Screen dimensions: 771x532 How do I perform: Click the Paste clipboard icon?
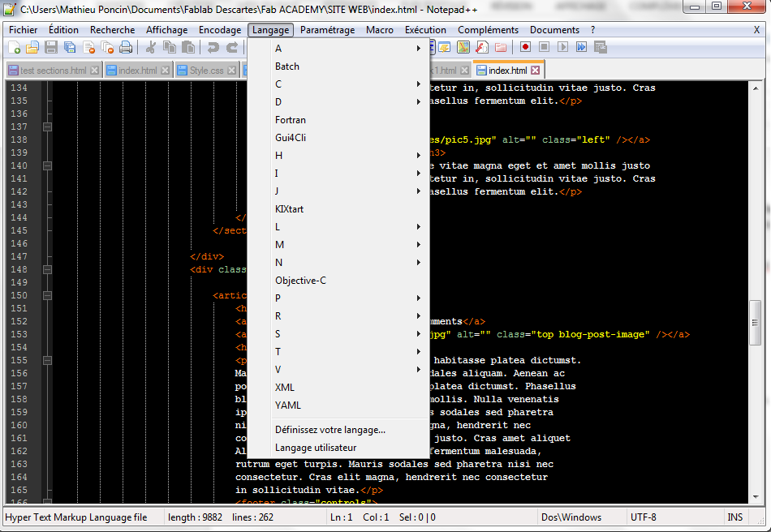[x=187, y=47]
